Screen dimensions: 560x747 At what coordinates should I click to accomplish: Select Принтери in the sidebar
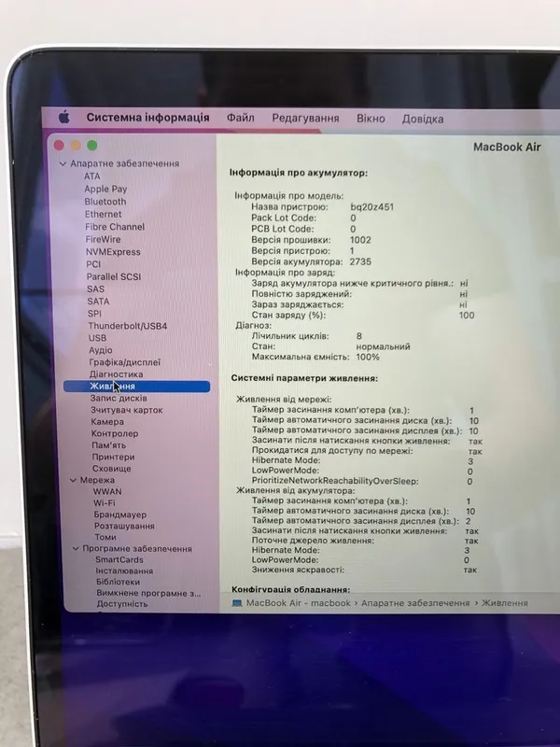[x=113, y=457]
